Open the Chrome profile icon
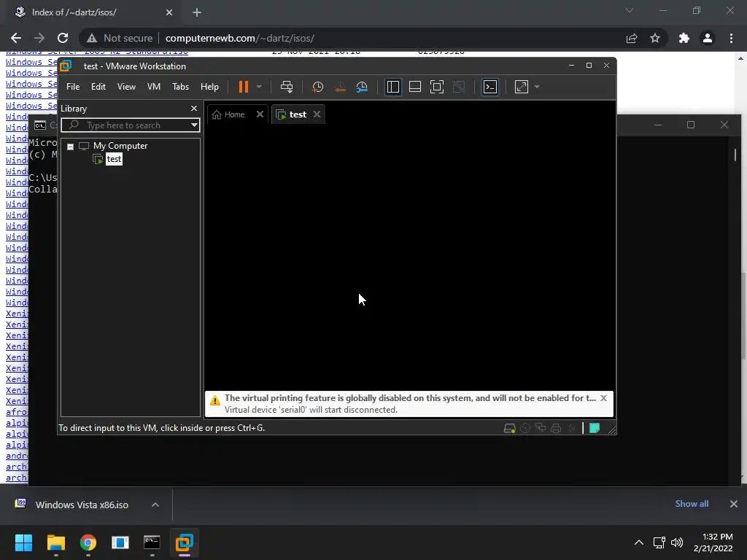747x560 pixels. point(708,38)
